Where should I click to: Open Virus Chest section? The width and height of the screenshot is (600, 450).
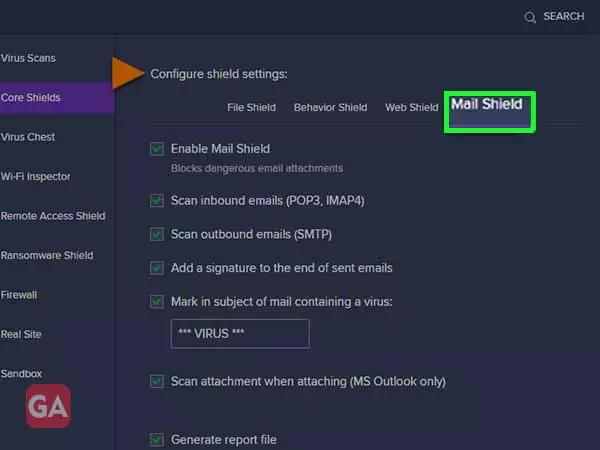[x=28, y=137]
